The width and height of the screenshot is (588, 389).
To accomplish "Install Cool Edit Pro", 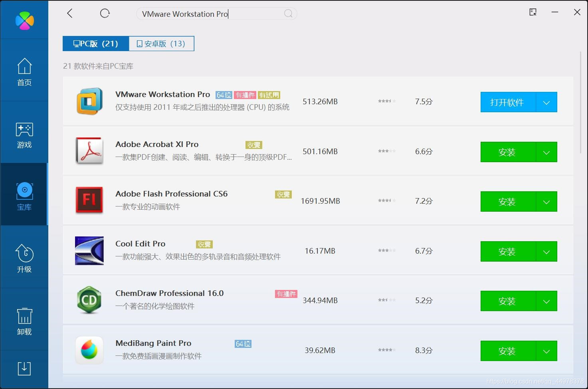I will pyautogui.click(x=508, y=252).
